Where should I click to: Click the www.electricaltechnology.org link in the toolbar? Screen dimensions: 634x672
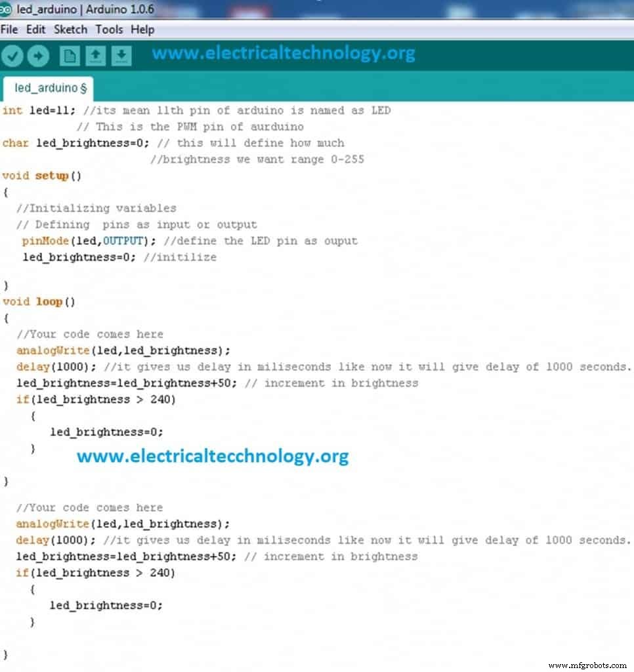[285, 52]
